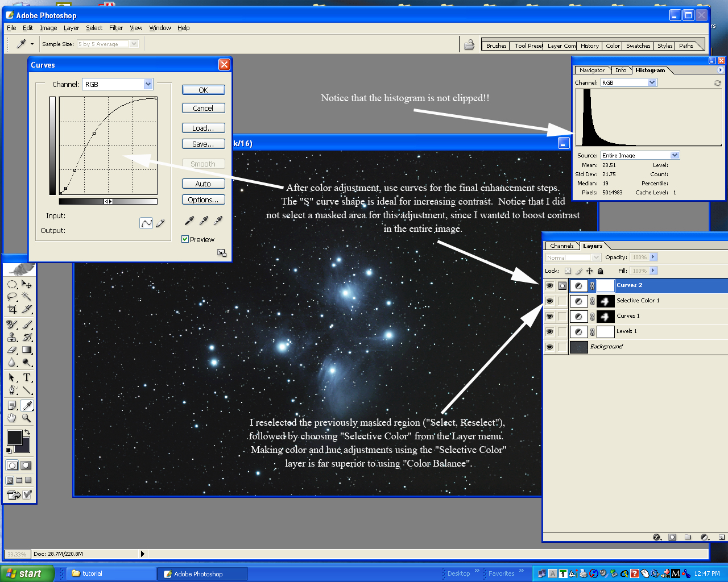Image resolution: width=728 pixels, height=582 pixels.
Task: Select the Crop tool in toolbox
Action: pyautogui.click(x=12, y=310)
